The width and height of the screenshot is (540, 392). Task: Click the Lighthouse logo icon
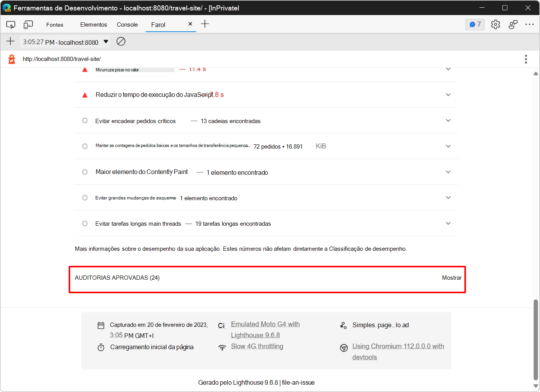(x=12, y=59)
